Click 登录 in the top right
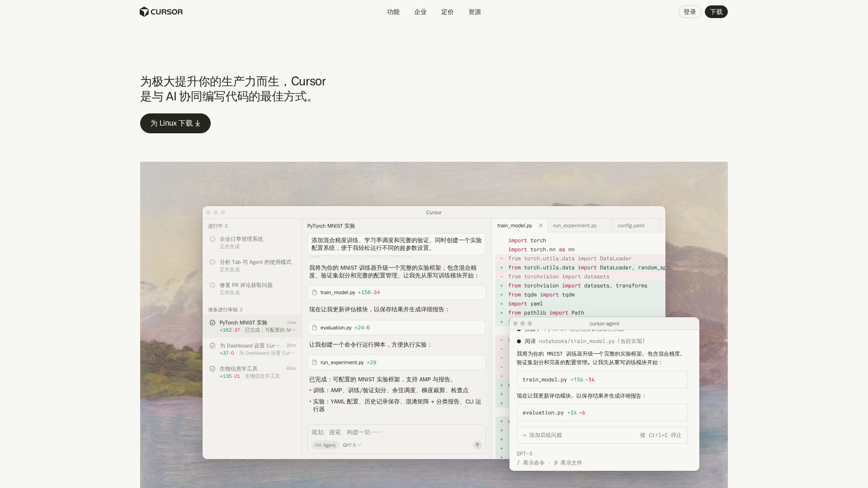868x488 pixels. coord(690,12)
